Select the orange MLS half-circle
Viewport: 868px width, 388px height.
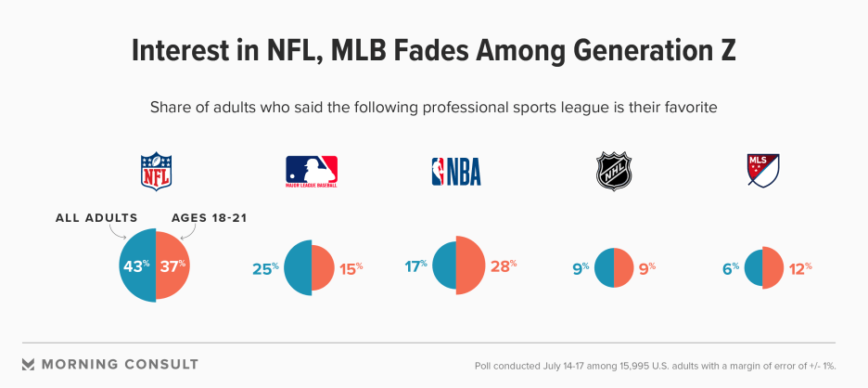pos(772,267)
